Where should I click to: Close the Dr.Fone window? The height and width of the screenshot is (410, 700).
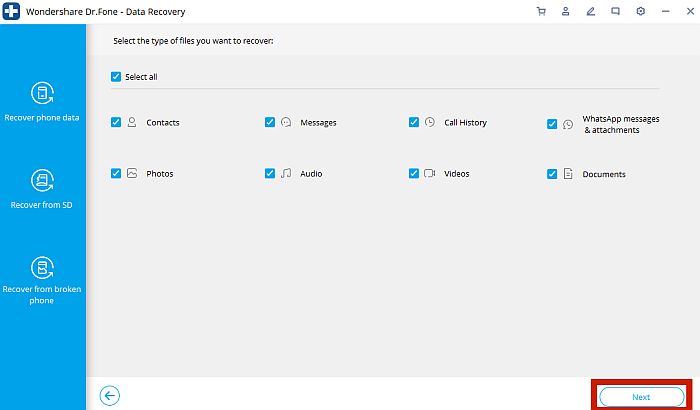(x=690, y=12)
